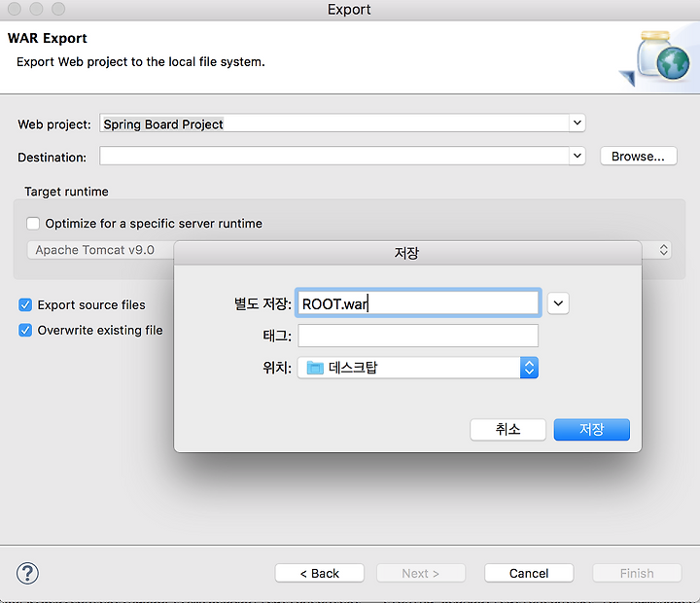The image size is (700, 603).
Task: Click the empty 태그 tags field
Action: 418,336
